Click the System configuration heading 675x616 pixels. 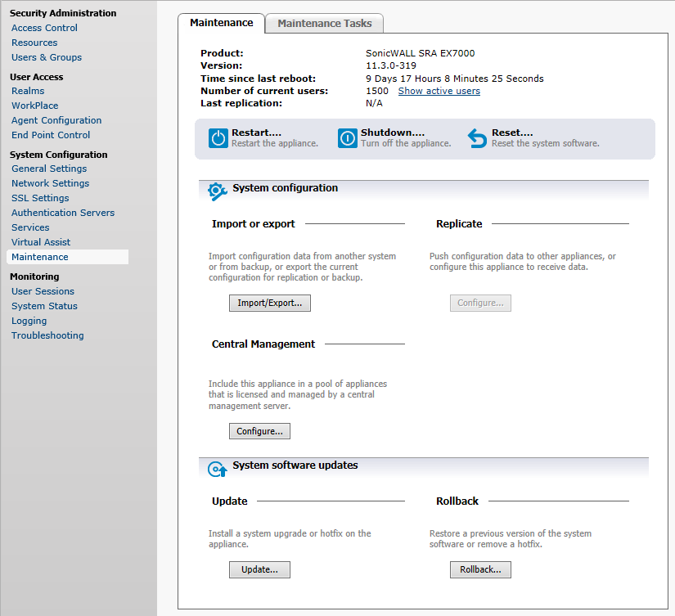(285, 188)
